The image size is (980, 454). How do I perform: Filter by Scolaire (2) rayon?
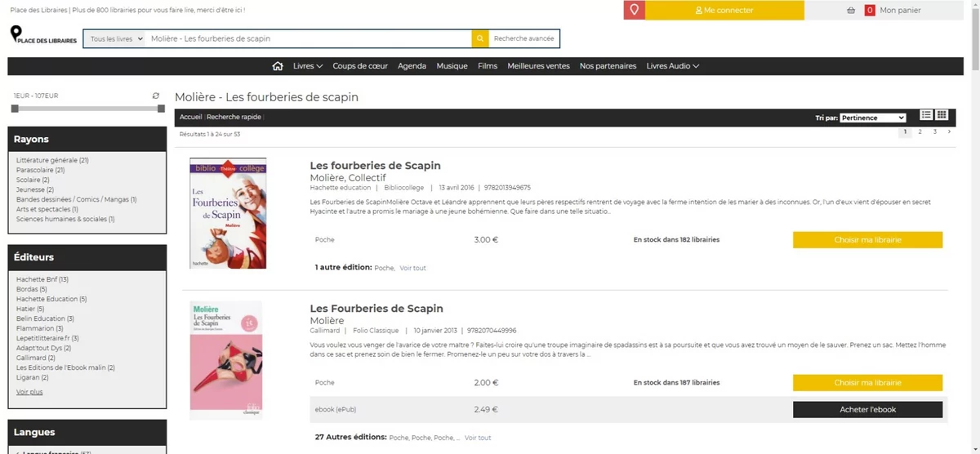tap(33, 180)
